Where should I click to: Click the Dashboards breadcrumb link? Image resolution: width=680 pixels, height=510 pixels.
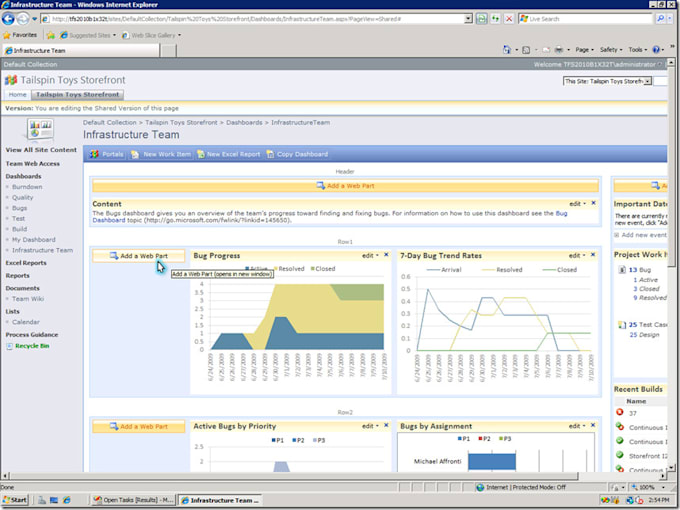[244, 123]
